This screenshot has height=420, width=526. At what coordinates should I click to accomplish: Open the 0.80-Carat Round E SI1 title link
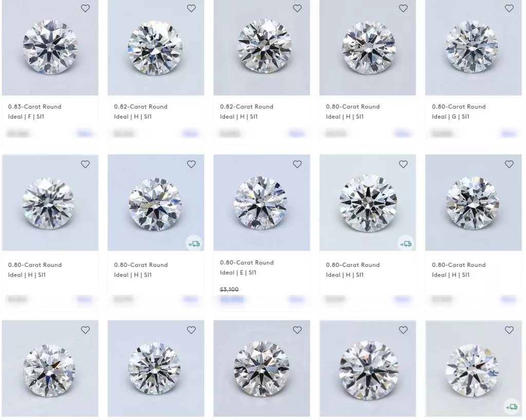[x=247, y=262]
